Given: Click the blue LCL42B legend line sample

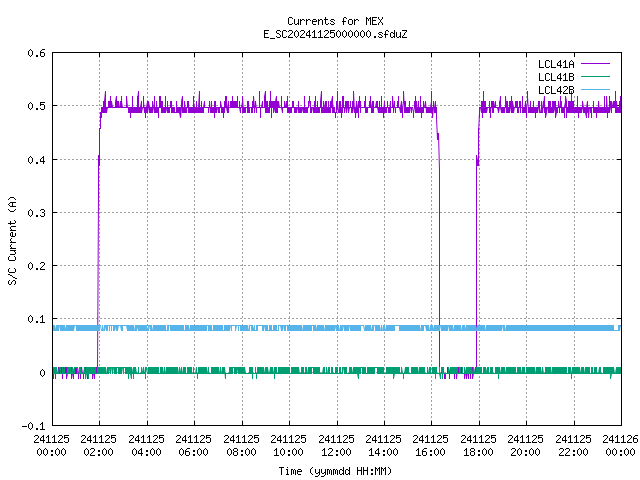Looking at the screenshot, I should [x=596, y=89].
